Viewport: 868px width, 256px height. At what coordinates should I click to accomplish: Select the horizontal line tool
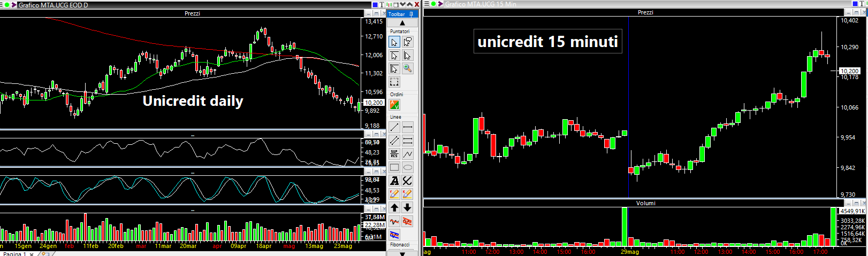pos(408,127)
